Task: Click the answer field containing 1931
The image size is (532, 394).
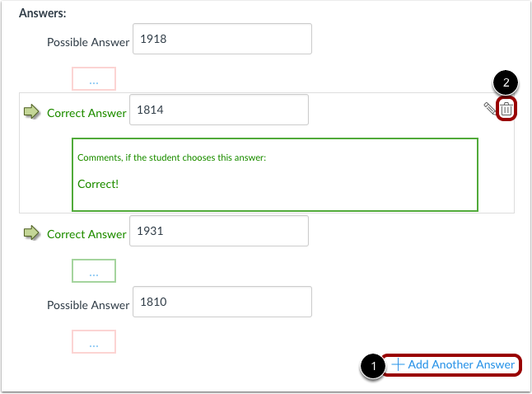Action: pyautogui.click(x=220, y=231)
